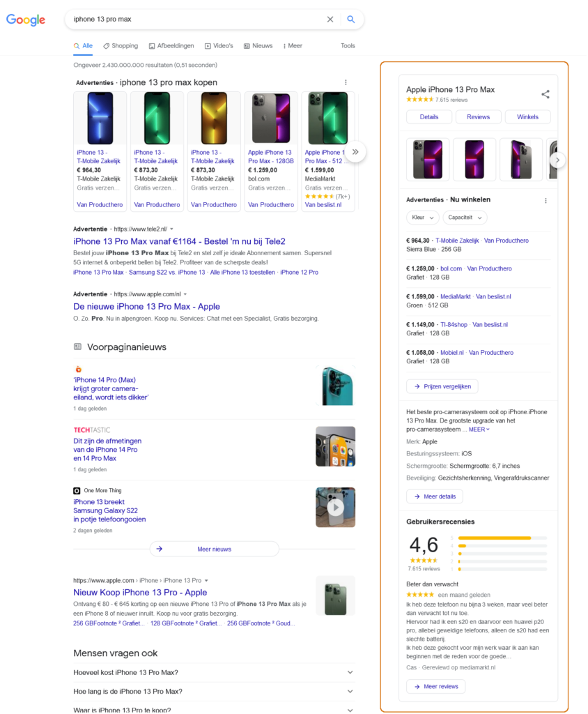Expand 'Waar is iPhone 13 Pro te koop?'
Viewport: 588px width, 714px height.
pyautogui.click(x=214, y=709)
